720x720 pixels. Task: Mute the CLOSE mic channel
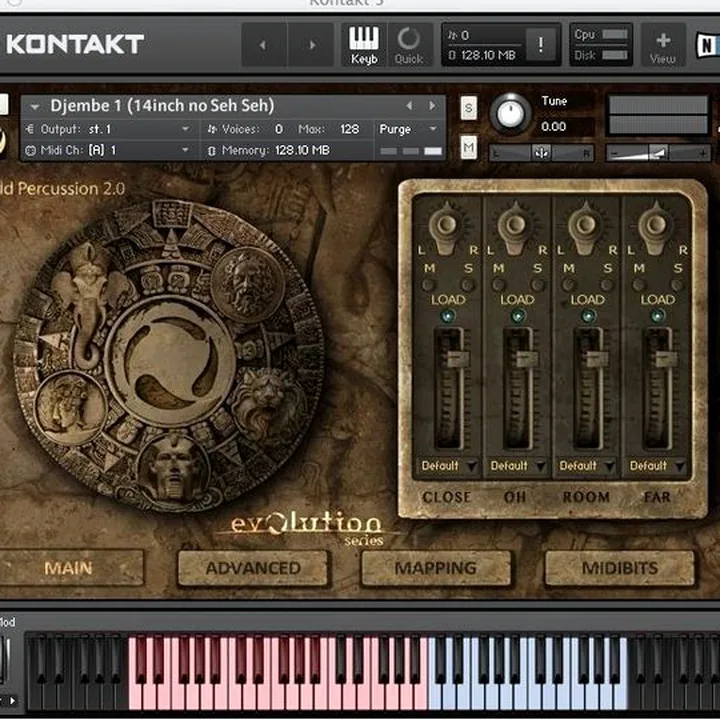coord(429,285)
